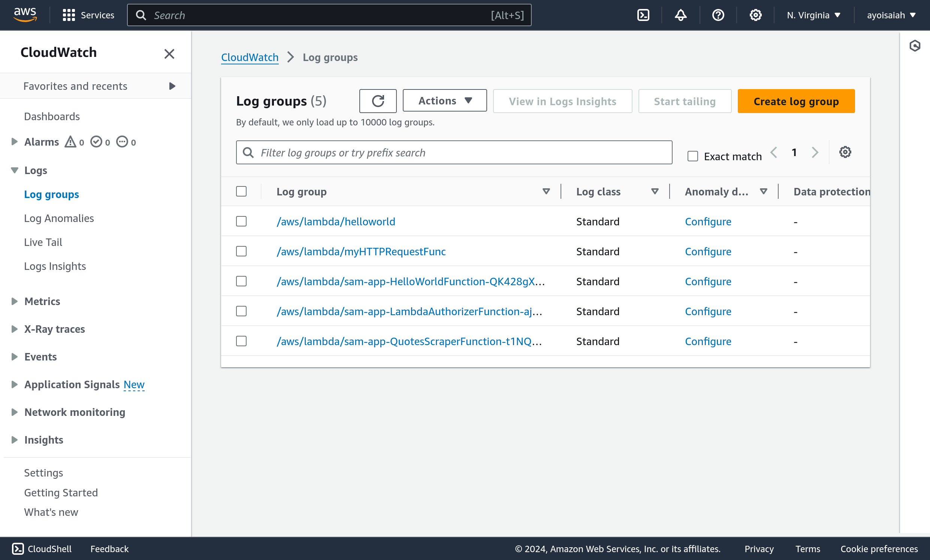Open the Actions dropdown
Viewport: 930px width, 560px height.
[x=445, y=101]
